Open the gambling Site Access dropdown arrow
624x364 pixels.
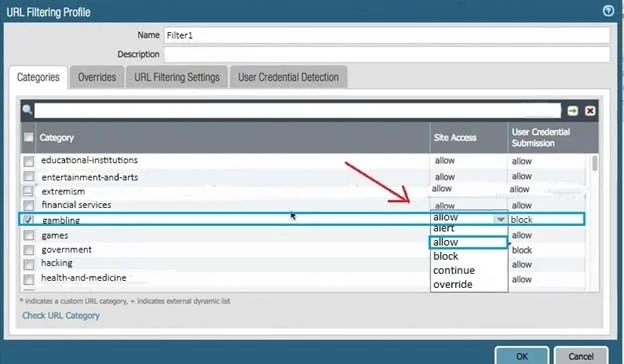(x=500, y=219)
